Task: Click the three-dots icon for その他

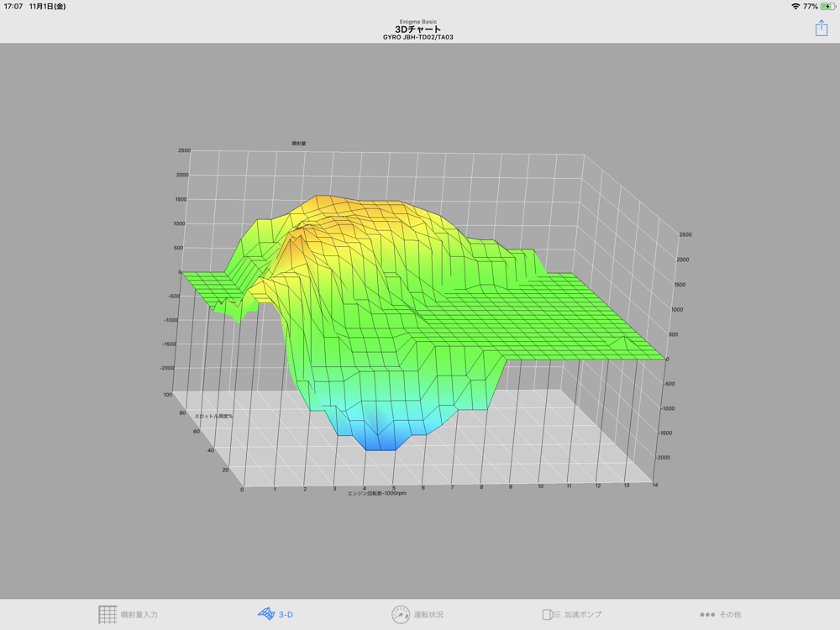Action: [707, 614]
